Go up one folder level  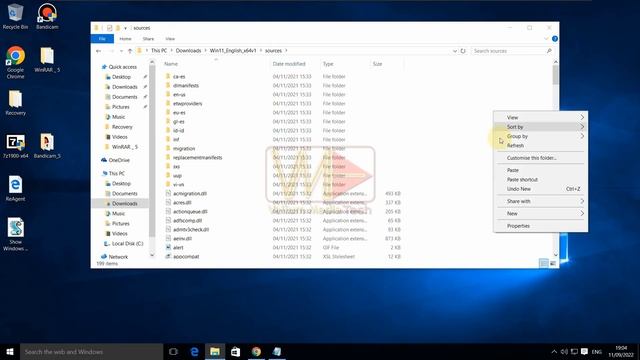coord(130,51)
